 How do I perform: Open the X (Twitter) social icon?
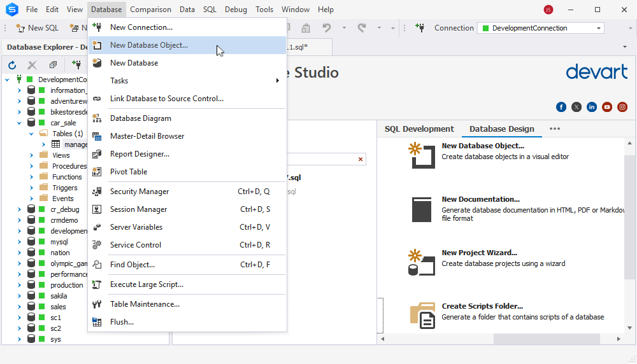576,107
